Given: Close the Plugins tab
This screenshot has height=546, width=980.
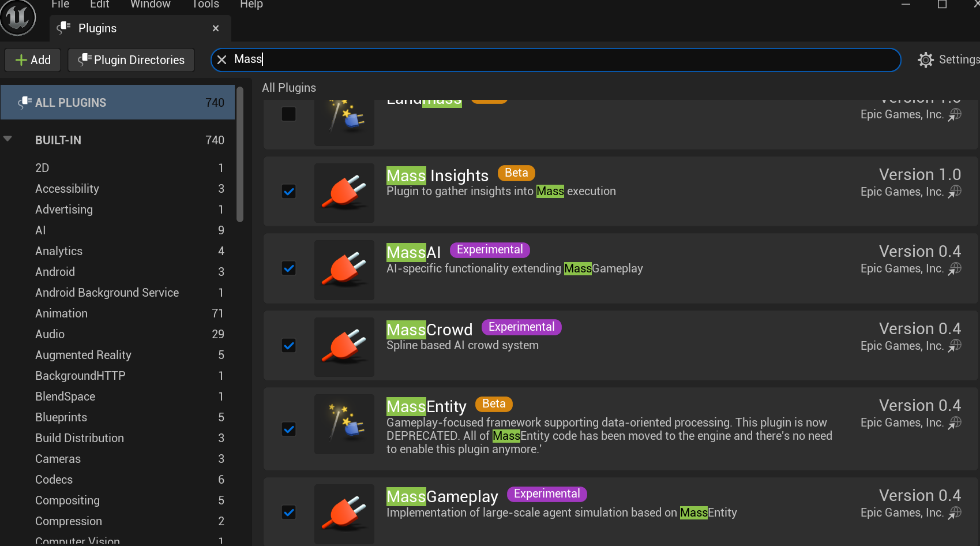Looking at the screenshot, I should (216, 28).
